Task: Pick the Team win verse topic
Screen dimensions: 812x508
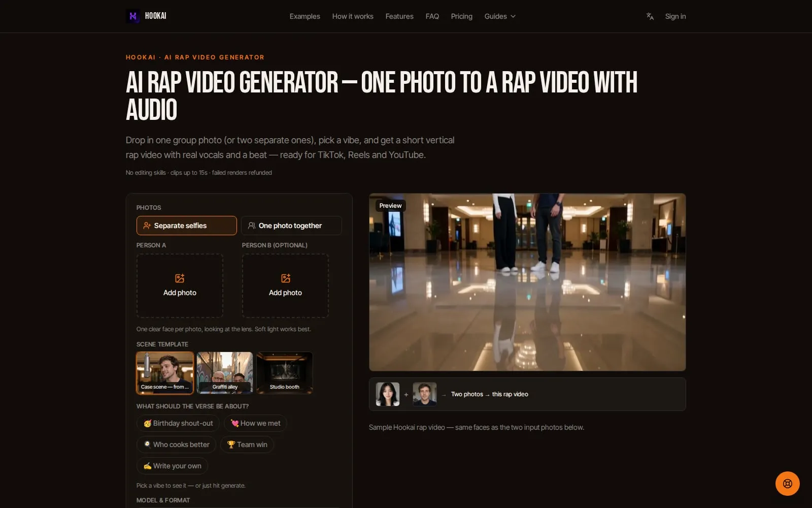Action: tap(247, 444)
